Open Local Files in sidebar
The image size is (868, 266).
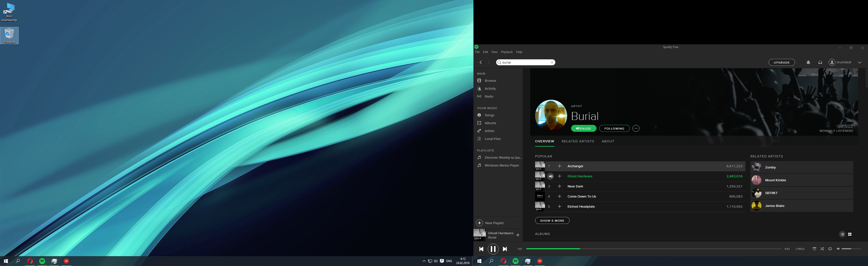tap(492, 139)
